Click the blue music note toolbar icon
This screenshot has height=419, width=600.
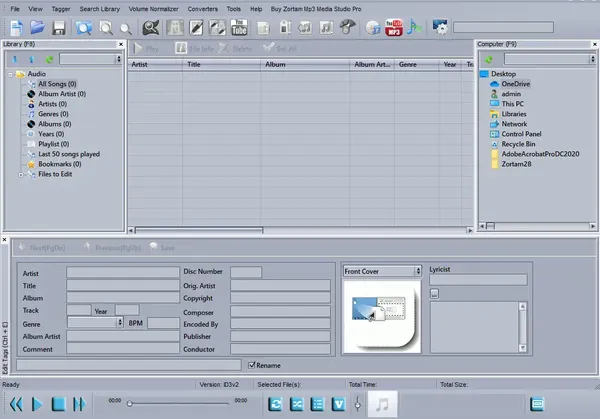tap(414, 27)
